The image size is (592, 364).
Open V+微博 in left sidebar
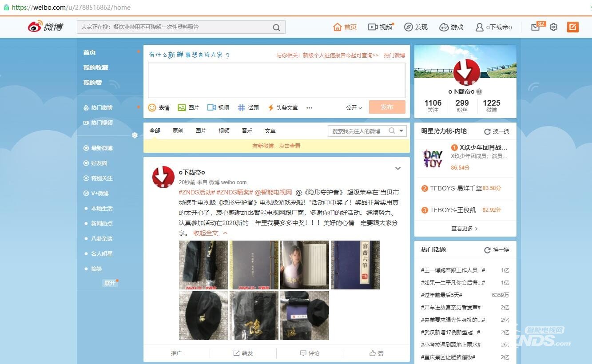coord(96,194)
